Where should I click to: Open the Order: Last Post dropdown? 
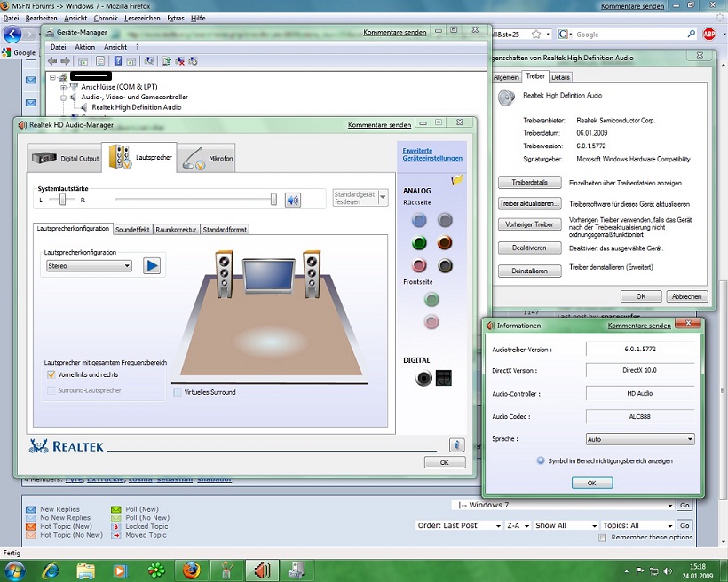point(459,525)
